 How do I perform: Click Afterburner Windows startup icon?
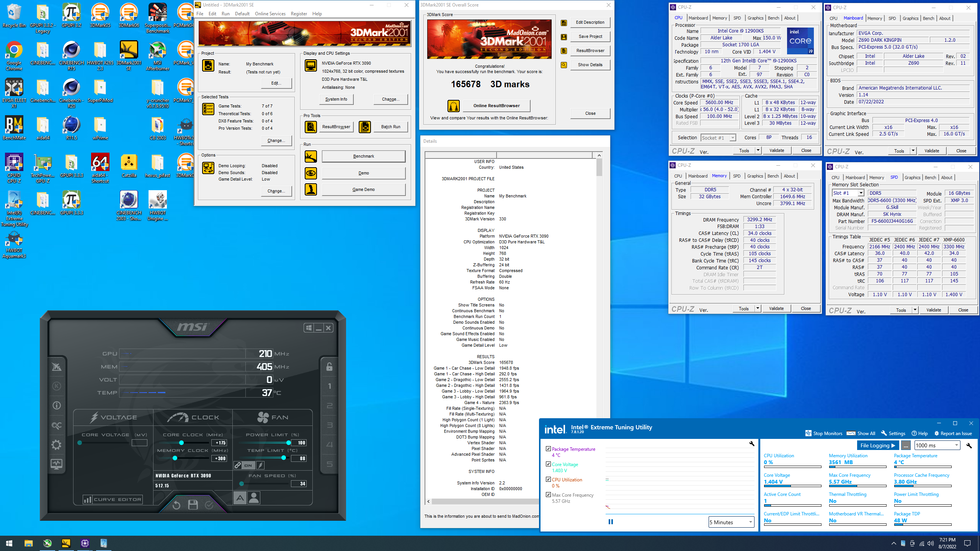(x=309, y=328)
